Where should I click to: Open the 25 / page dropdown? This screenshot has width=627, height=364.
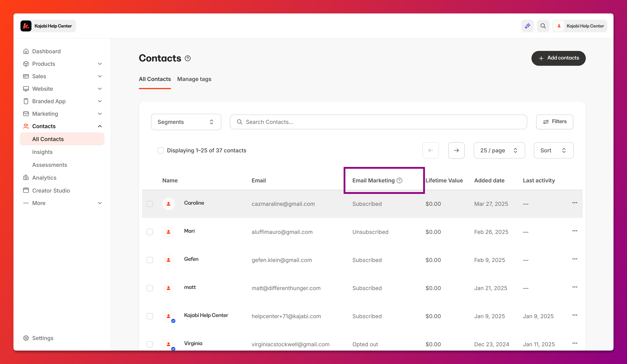499,150
